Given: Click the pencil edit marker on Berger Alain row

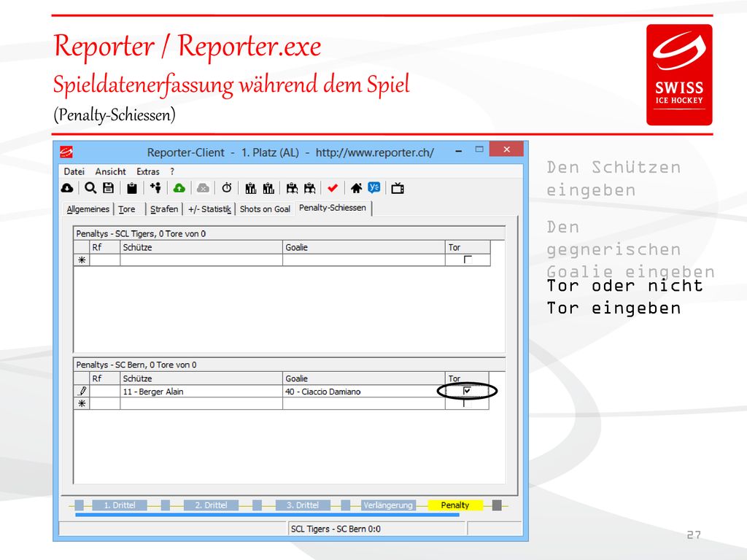Looking at the screenshot, I should pyautogui.click(x=82, y=391).
